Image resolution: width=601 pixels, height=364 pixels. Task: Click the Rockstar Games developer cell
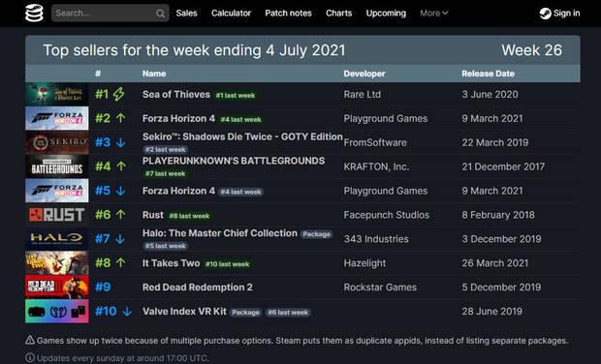(x=380, y=288)
